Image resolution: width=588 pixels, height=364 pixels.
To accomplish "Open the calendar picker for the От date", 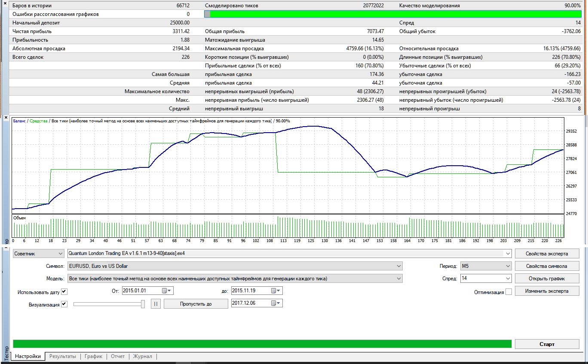I will click(x=167, y=291).
